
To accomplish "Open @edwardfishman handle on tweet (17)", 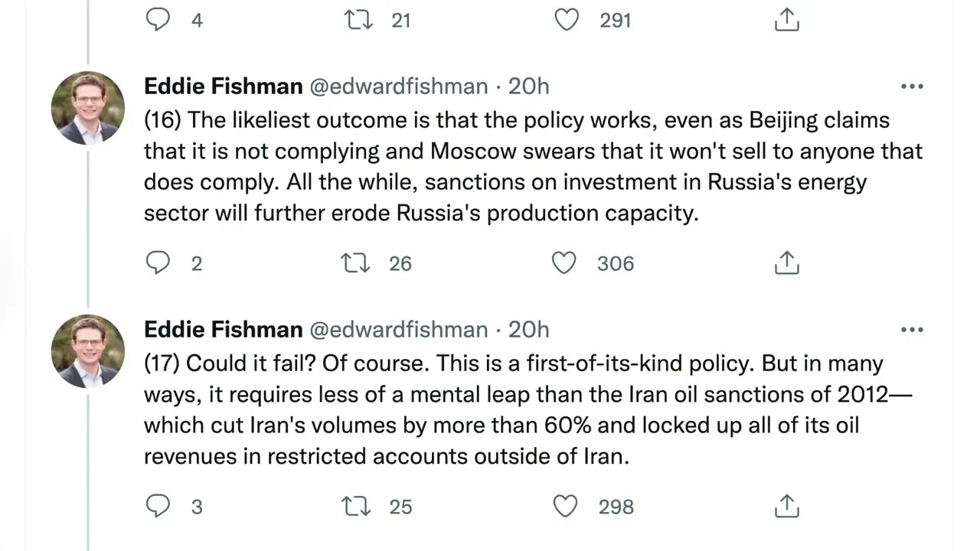I will tap(398, 330).
